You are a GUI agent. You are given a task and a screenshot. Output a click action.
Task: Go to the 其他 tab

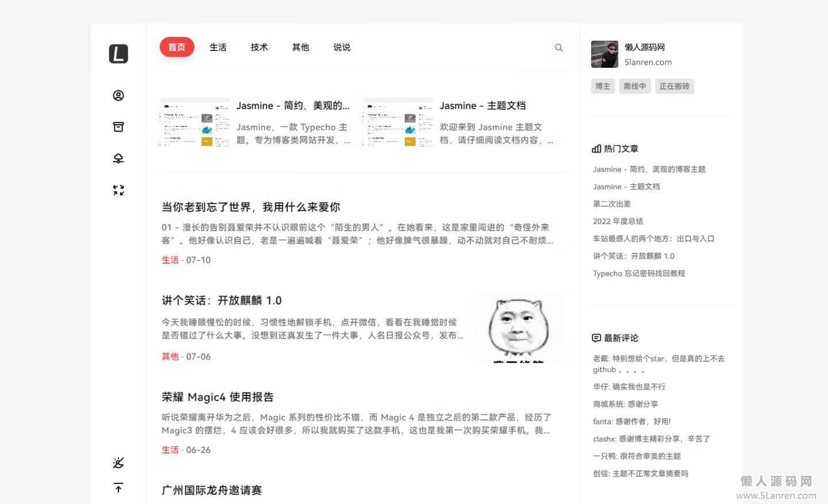301,47
